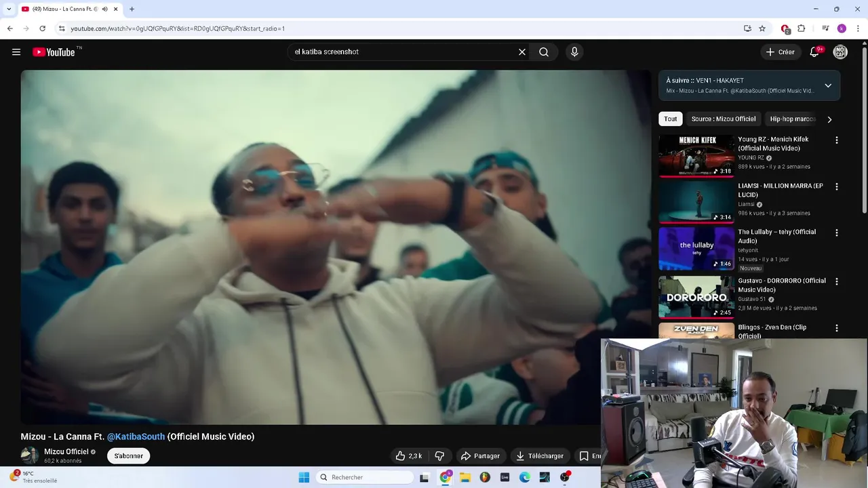Open options for Blingos - Zven Den
Viewport: 868px width, 488px height.
click(x=836, y=328)
